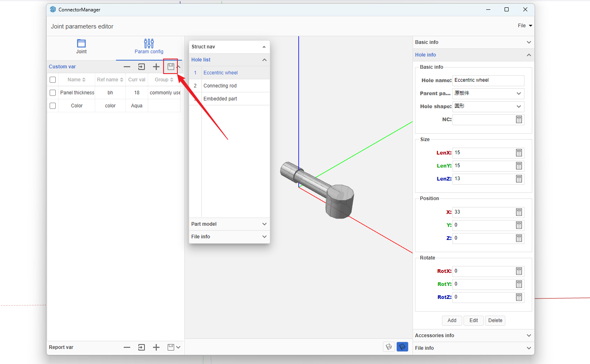Switch to the Joint tab
Viewport: 590px width, 364px height.
point(81,46)
